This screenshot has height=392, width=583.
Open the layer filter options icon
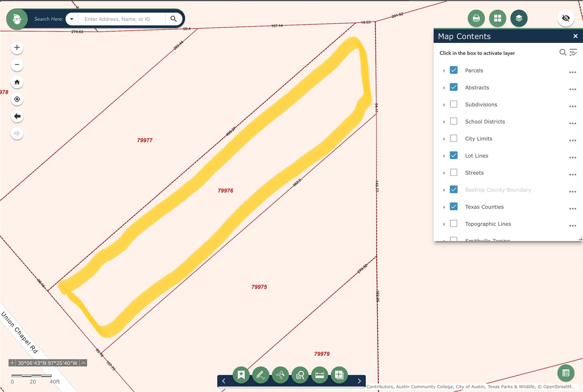(573, 52)
